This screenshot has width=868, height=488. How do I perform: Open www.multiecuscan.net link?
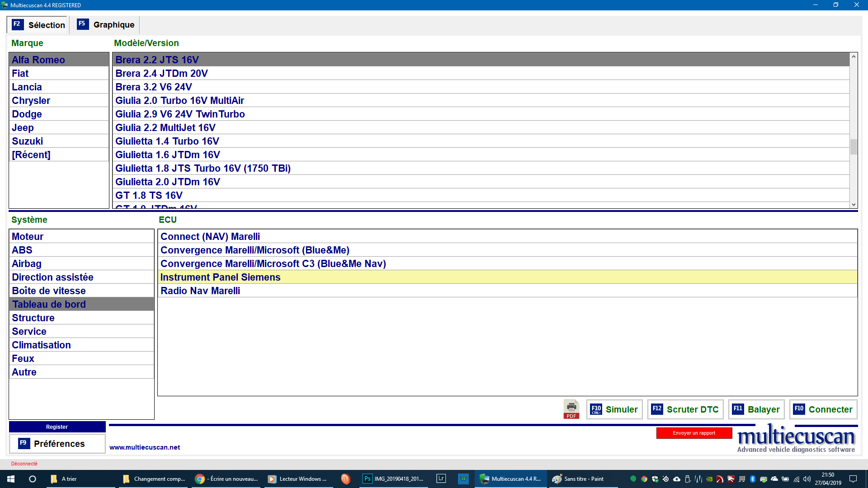click(x=145, y=447)
